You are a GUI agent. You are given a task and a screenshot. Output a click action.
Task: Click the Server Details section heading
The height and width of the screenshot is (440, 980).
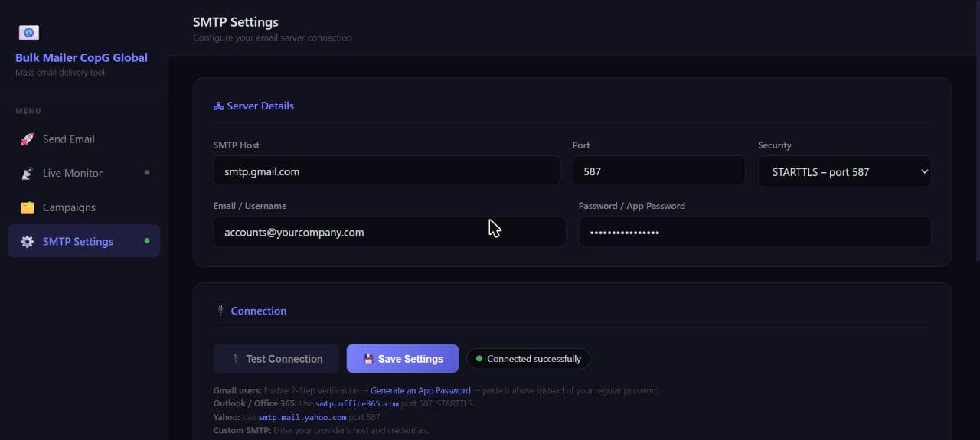[260, 106]
